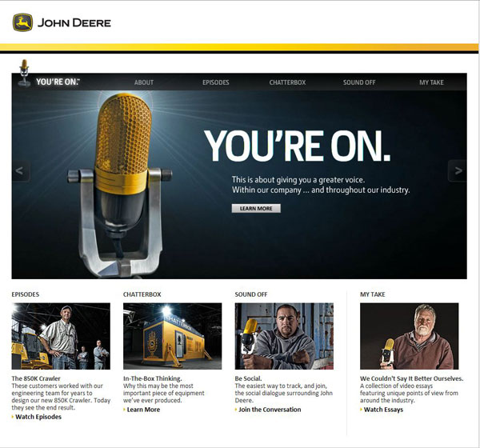Click the Chatterbox section heading
Viewport: 480px width, 448px height.
pos(142,294)
